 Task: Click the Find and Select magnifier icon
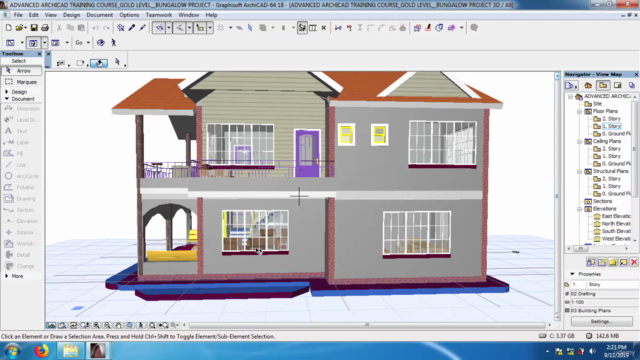(121, 28)
